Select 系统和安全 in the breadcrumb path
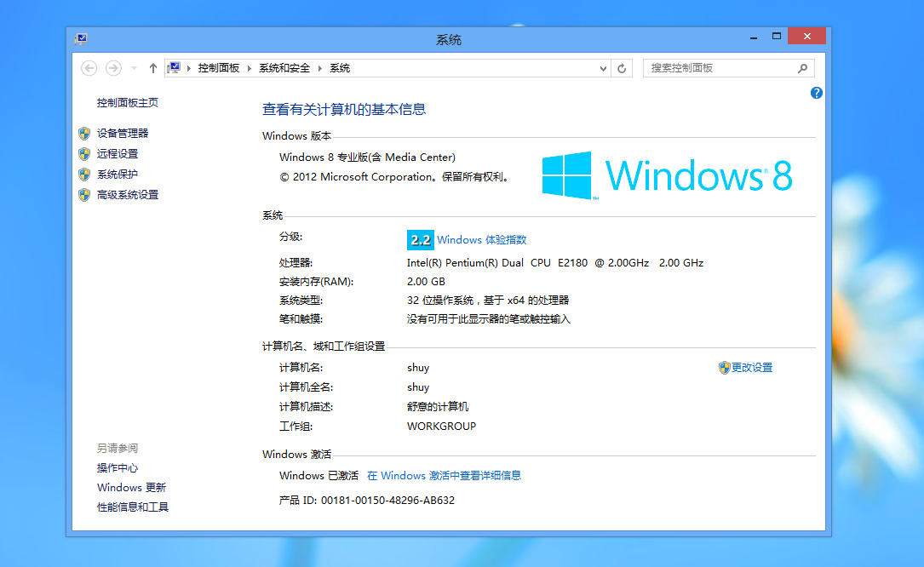Image resolution: width=924 pixels, height=567 pixels. [x=284, y=68]
